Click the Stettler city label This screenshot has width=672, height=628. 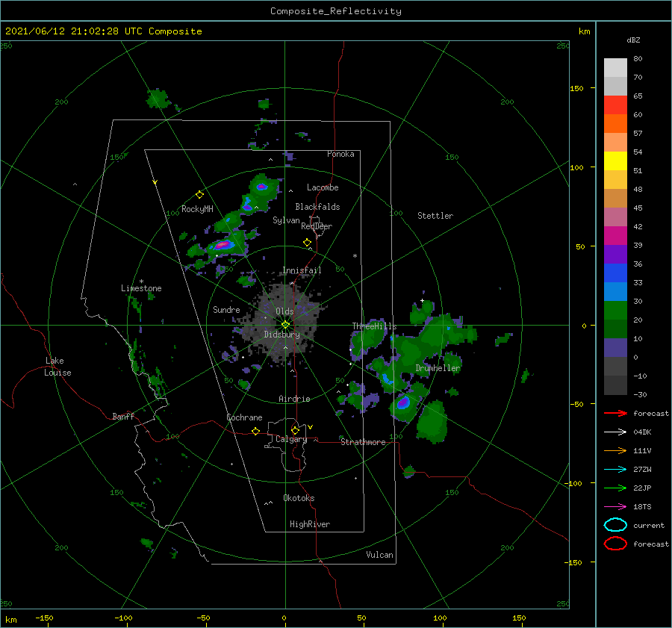click(435, 216)
